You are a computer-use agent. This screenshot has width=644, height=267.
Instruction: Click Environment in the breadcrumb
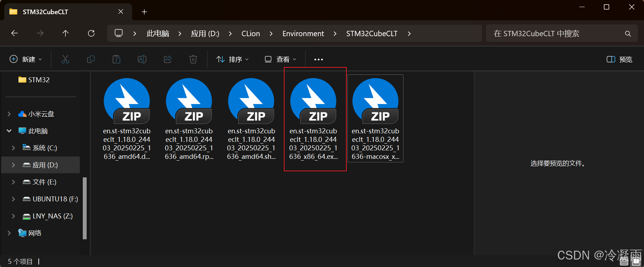click(x=303, y=34)
